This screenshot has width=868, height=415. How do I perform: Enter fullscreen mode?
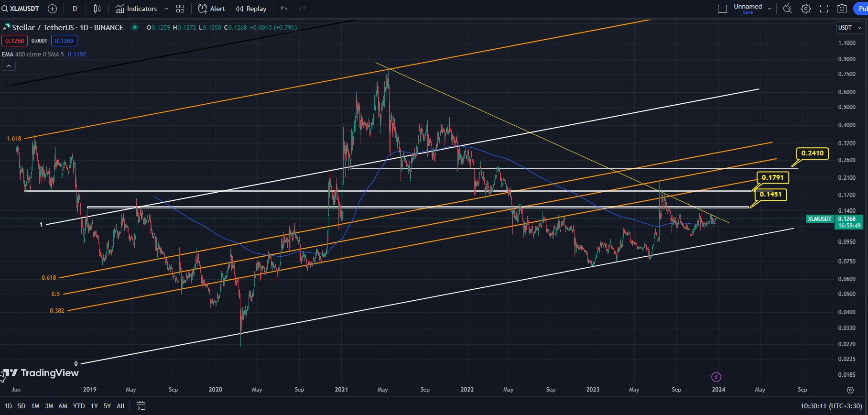coord(824,9)
